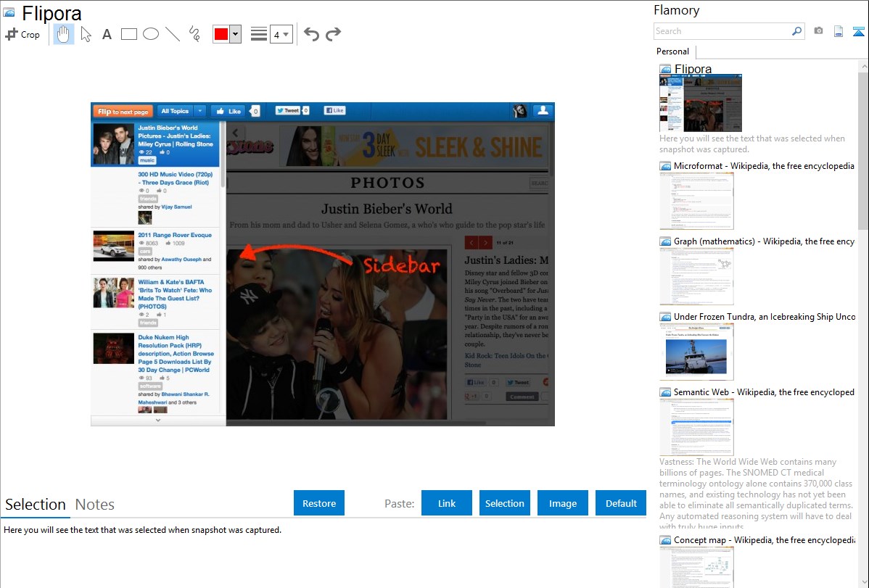The height and width of the screenshot is (588, 869).
Task: Select "Microformat - Wikipedia, the free encyclopedia" title
Action: tap(764, 166)
